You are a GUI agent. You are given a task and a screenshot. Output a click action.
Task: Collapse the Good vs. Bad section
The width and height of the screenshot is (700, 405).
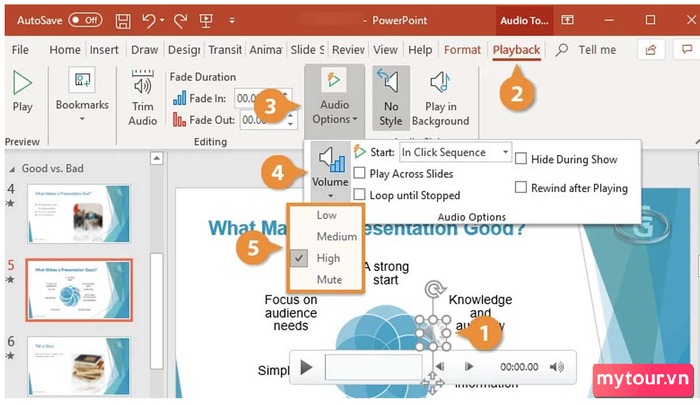[12, 169]
